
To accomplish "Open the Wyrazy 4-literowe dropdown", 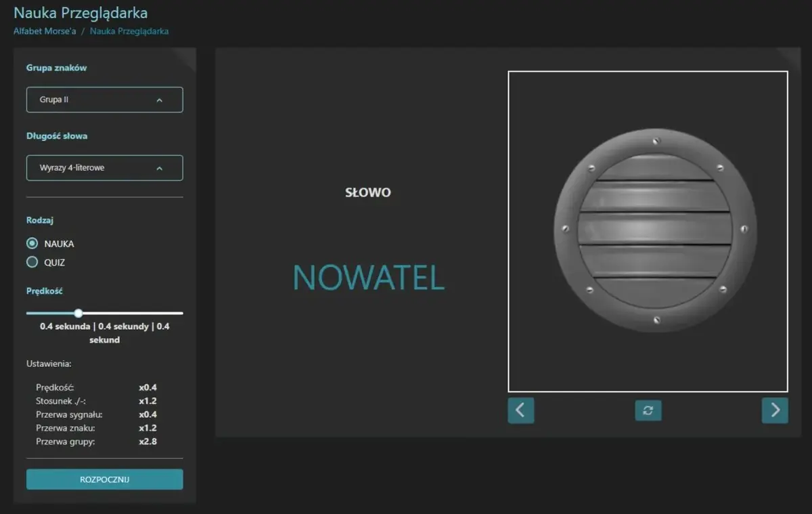I will click(x=105, y=168).
